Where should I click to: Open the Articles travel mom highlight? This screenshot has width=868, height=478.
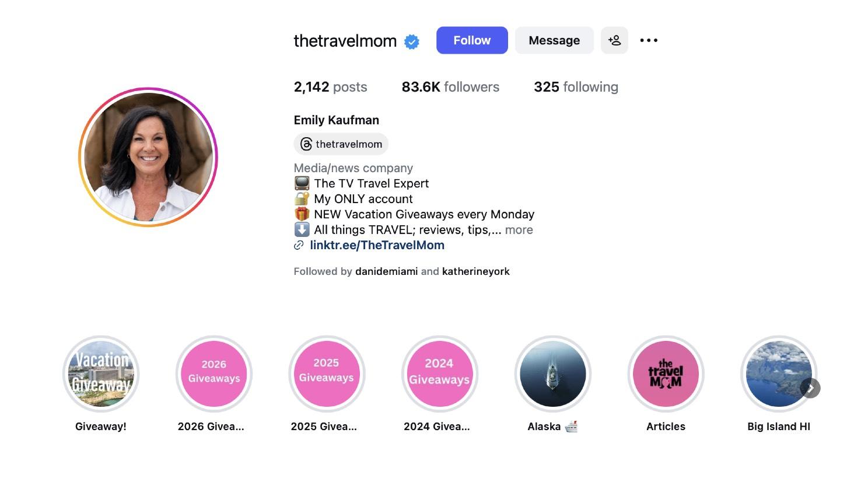pyautogui.click(x=666, y=374)
